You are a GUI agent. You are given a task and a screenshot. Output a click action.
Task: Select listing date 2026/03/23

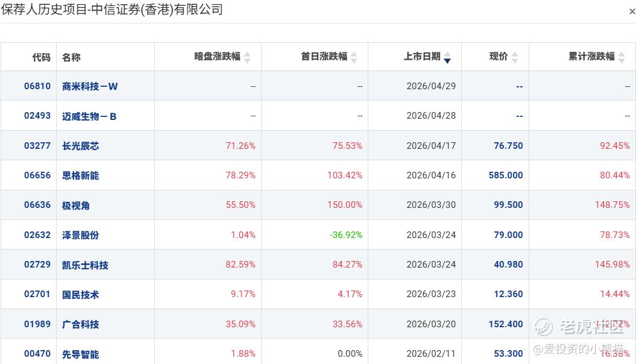point(431,294)
